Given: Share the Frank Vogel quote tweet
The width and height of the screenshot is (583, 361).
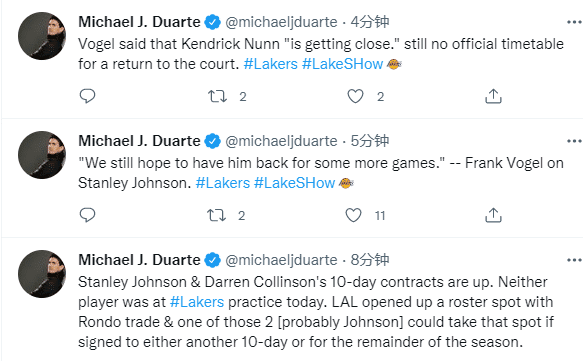Looking at the screenshot, I should pyautogui.click(x=493, y=215).
